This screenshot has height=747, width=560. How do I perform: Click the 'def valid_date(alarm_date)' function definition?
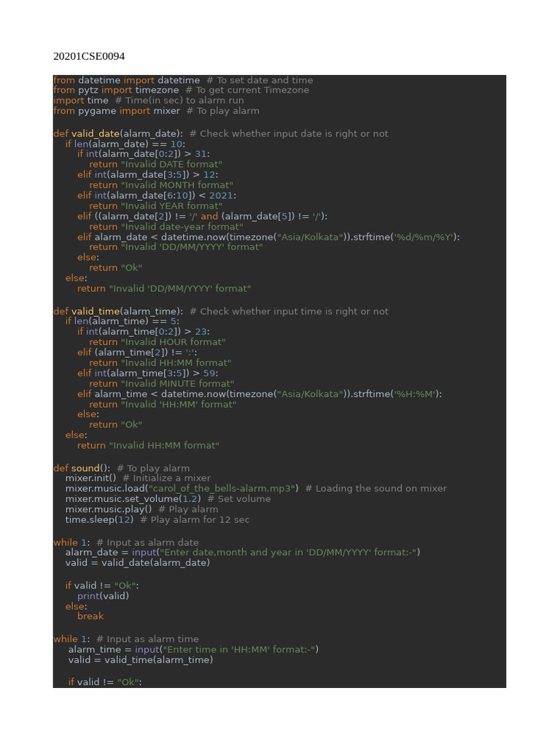coord(118,133)
